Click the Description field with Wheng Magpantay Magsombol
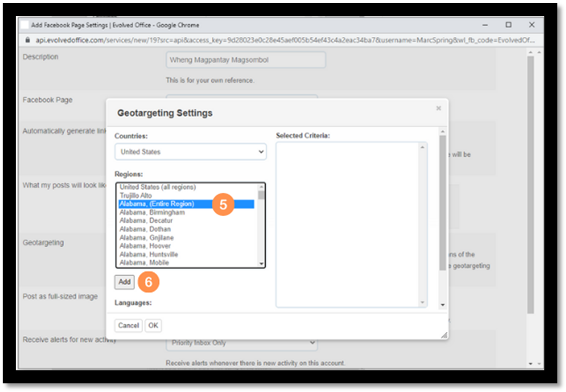 point(246,60)
